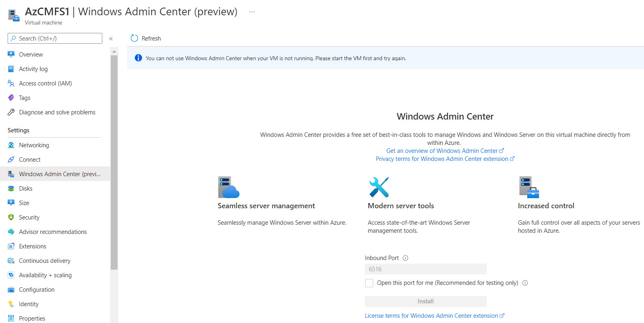Click the Extensions icon
Viewport: 644px width, 323px height.
(11, 246)
